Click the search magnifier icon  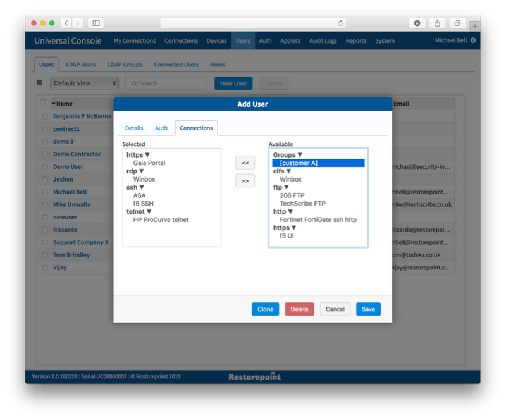coord(135,83)
